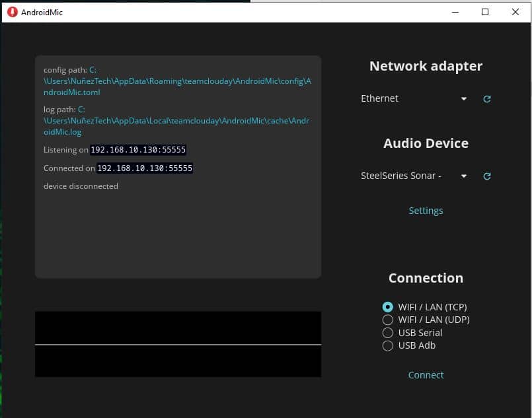Select WIFI / LAN (TCP) connection
Image resolution: width=532 pixels, height=418 pixels.
[x=388, y=306]
